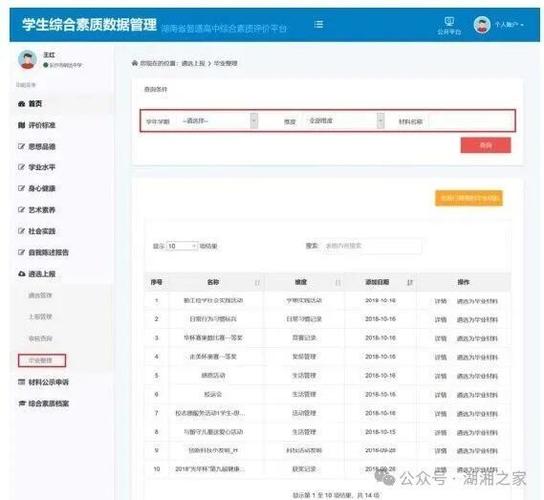The height and width of the screenshot is (500, 544).
Task: Click 遴选为毕业材料 for row 3
Action: tap(477, 338)
